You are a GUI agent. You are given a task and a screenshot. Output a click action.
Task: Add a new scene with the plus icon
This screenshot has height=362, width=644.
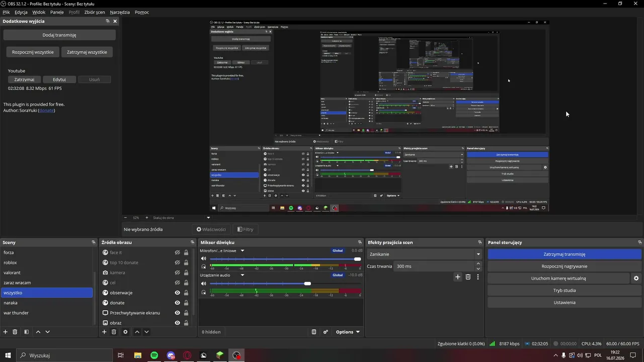(x=6, y=332)
